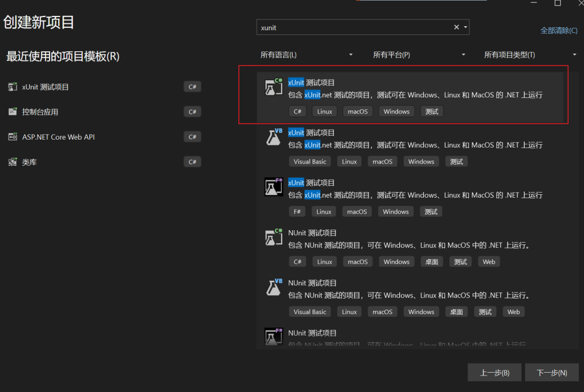
Task: Click the recent xUnit 测试项目 icon
Action: click(x=13, y=87)
